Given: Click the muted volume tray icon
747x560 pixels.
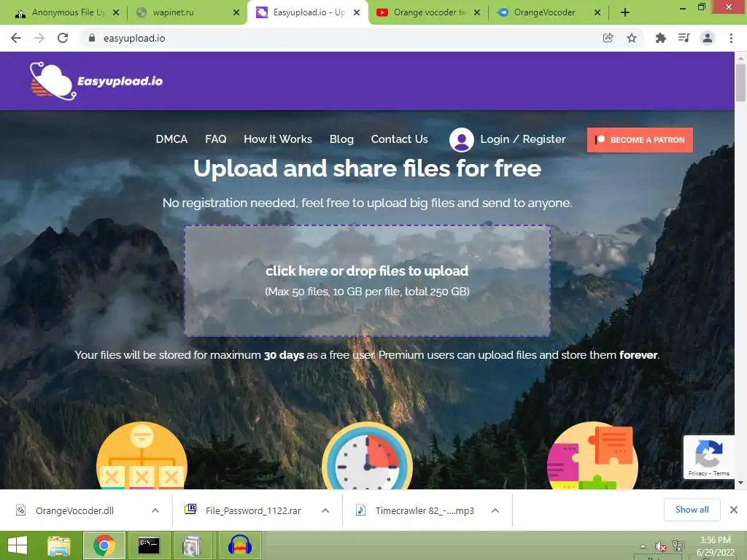Looking at the screenshot, I should coord(660,546).
